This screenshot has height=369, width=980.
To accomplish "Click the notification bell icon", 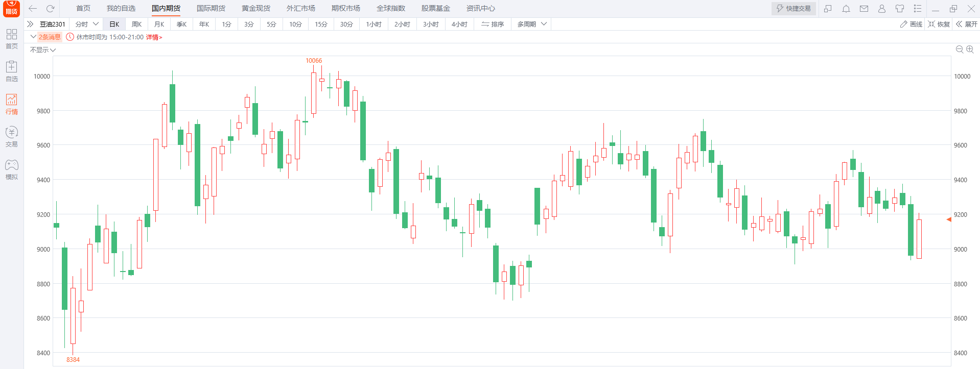I will 846,9.
